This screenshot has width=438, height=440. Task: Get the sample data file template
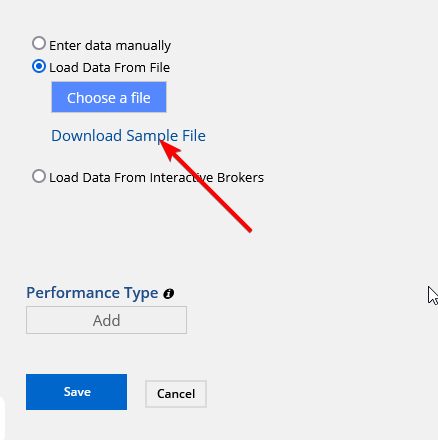128,136
